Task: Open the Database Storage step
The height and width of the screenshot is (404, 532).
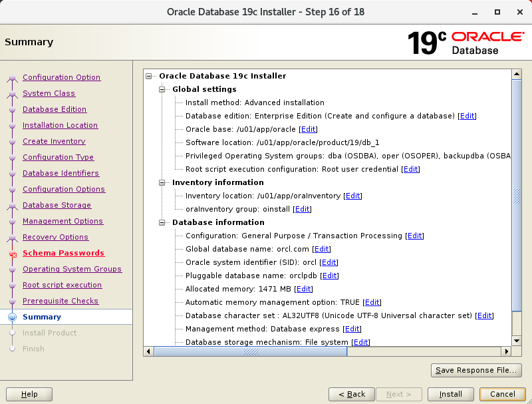Action: 57,205
